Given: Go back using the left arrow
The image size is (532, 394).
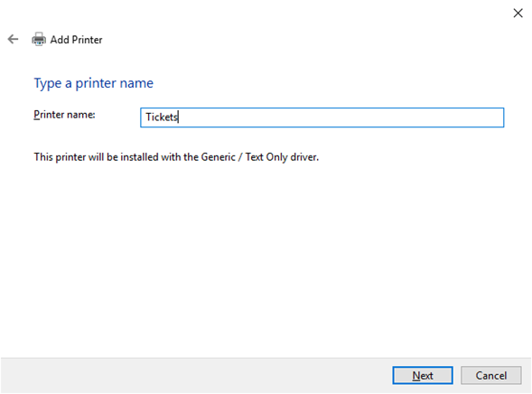Looking at the screenshot, I should pos(13,40).
